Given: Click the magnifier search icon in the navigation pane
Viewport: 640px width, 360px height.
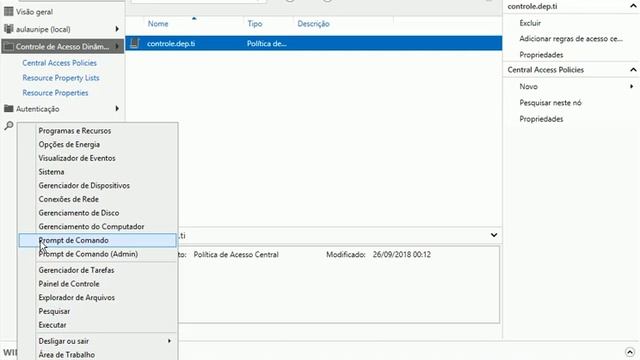Looking at the screenshot, I should [x=9, y=125].
